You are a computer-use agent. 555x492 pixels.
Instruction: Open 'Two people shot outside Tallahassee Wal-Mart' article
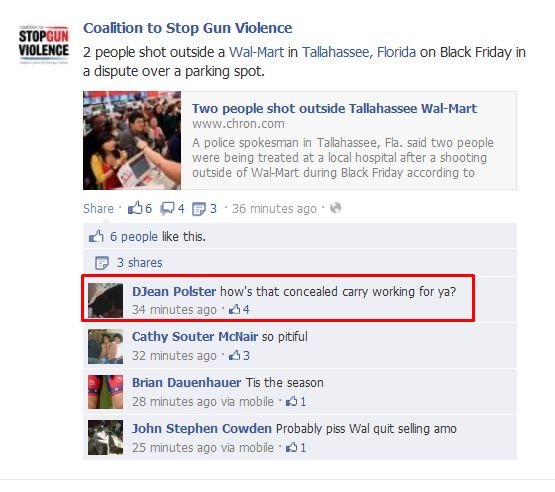click(334, 108)
